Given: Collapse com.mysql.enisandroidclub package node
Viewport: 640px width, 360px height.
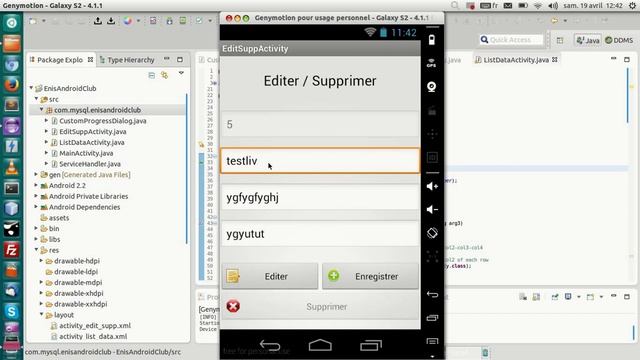Looking at the screenshot, I should (x=41, y=109).
